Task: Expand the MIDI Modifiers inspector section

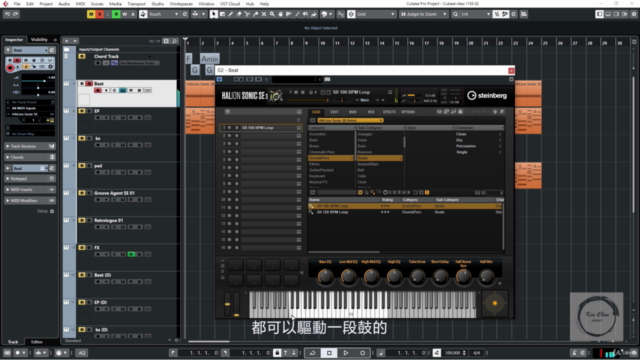Action: coord(30,201)
